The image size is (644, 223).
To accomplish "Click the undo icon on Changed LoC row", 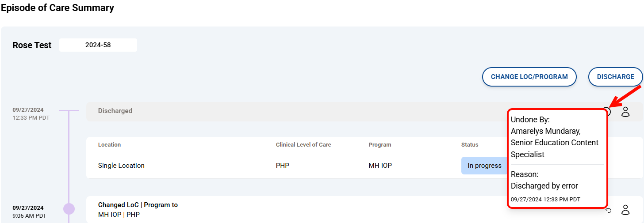I will pyautogui.click(x=608, y=210).
